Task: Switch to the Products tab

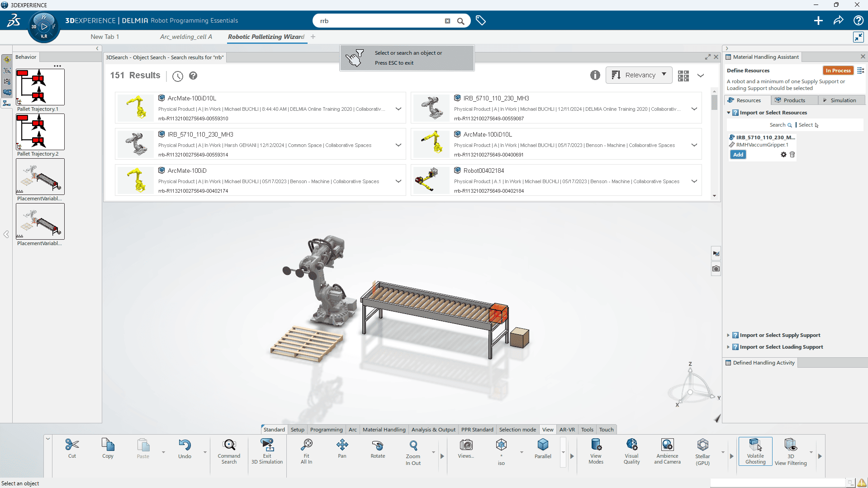Action: click(x=794, y=100)
